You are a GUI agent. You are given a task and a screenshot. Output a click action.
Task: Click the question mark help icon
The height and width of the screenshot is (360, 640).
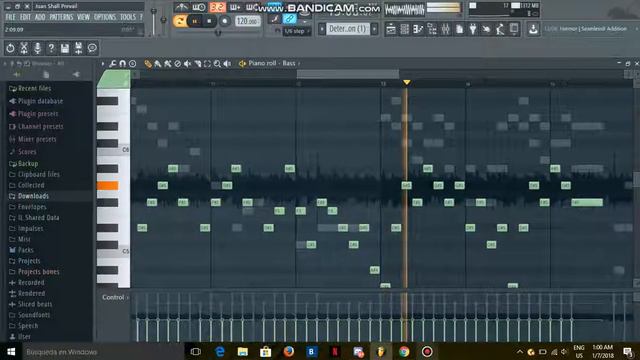click(51, 48)
